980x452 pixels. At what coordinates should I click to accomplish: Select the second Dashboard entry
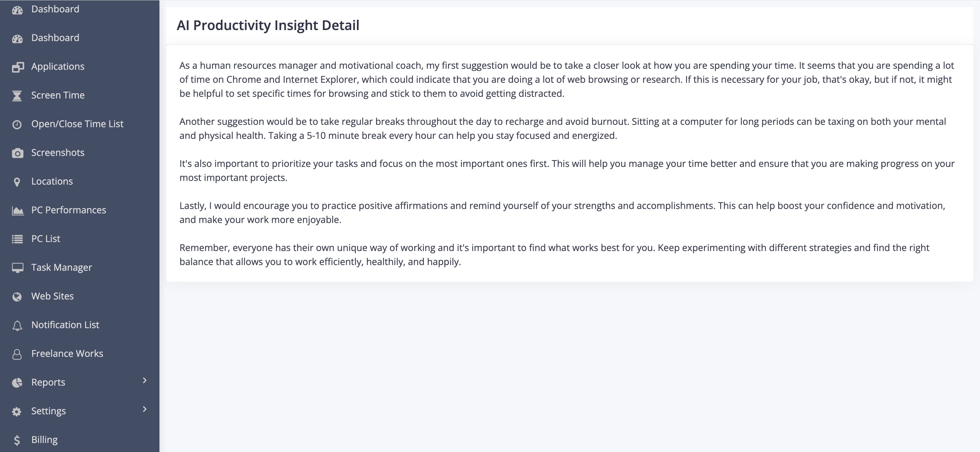point(56,38)
